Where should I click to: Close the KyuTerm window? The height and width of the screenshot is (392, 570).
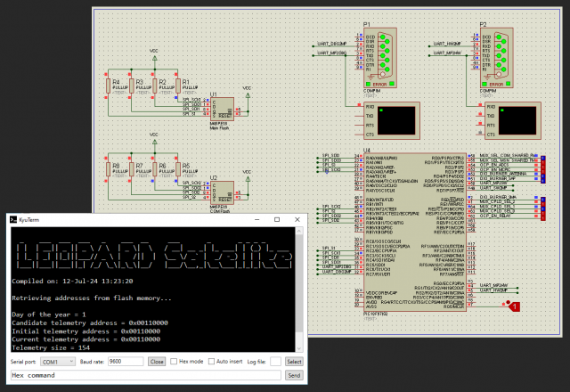tap(297, 220)
